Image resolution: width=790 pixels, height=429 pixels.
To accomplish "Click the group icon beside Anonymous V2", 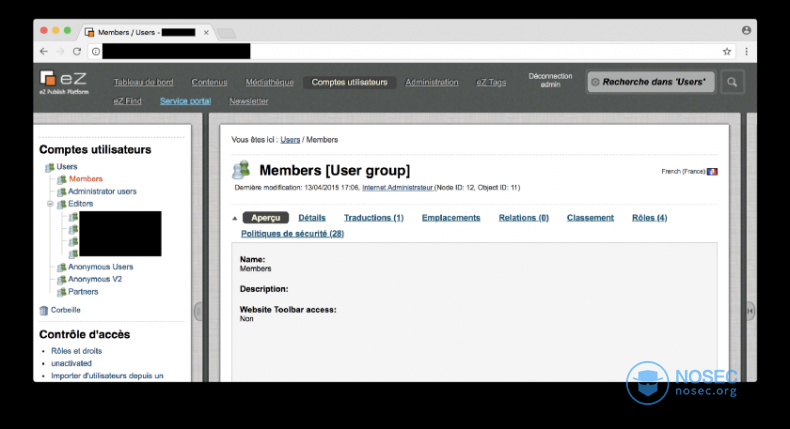I will coord(61,279).
